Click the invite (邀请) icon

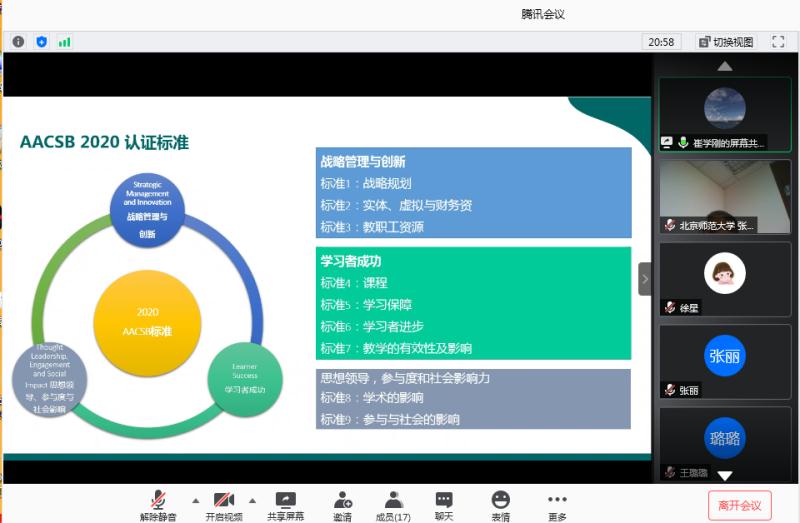342,500
